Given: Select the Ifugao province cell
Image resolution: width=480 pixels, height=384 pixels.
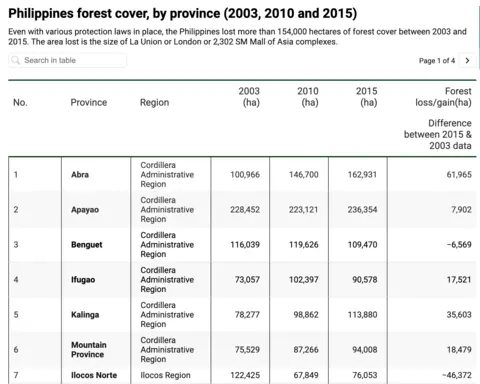Looking at the screenshot, I should click(83, 280).
